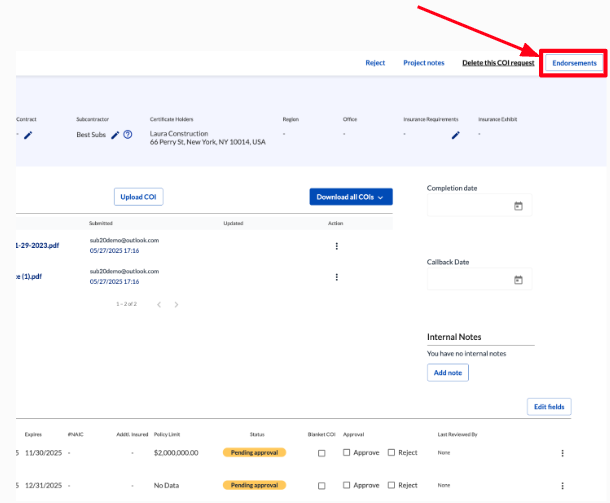Click the Expires column header
Viewport: 610px width, 503px height.
(x=33, y=435)
